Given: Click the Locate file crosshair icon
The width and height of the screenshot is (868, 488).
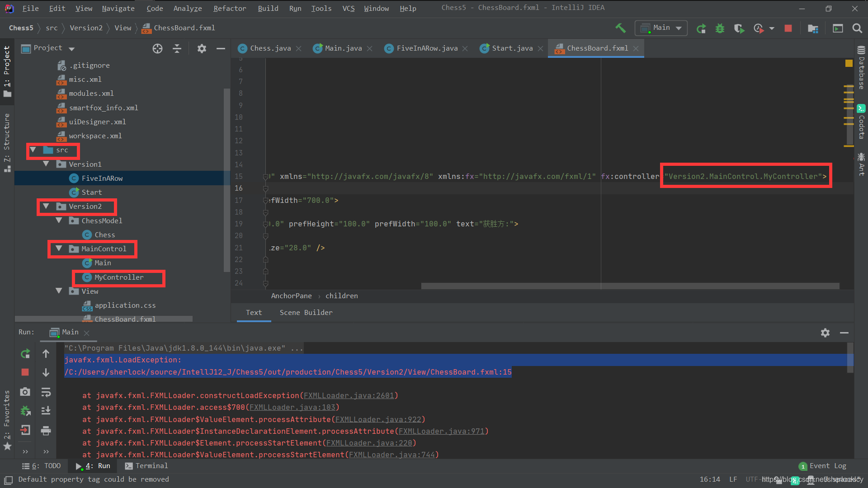Looking at the screenshot, I should pos(157,49).
